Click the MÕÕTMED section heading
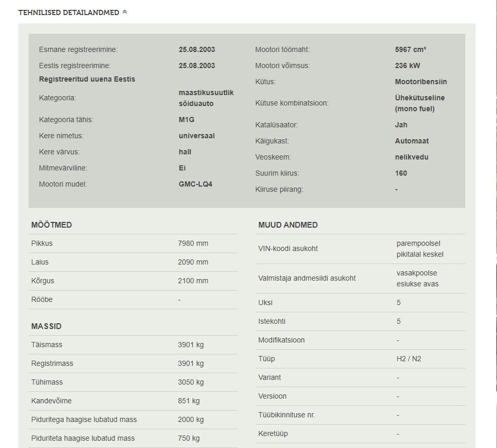The image size is (497, 448). point(51,225)
